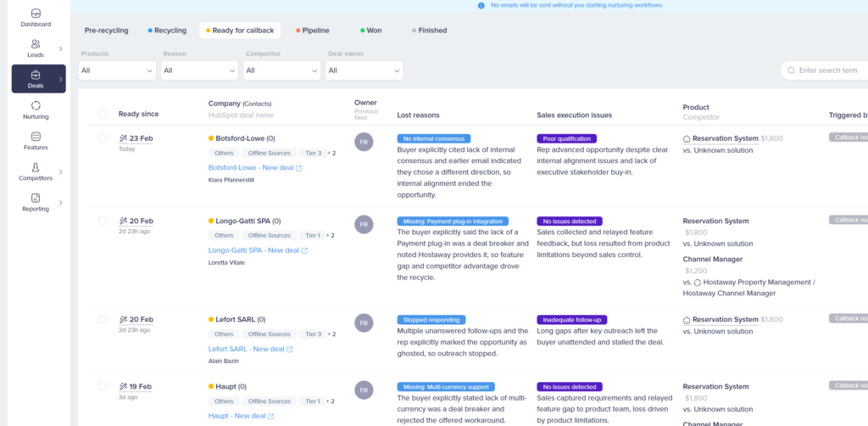
Task: Open the Products filter dropdown
Action: click(117, 70)
